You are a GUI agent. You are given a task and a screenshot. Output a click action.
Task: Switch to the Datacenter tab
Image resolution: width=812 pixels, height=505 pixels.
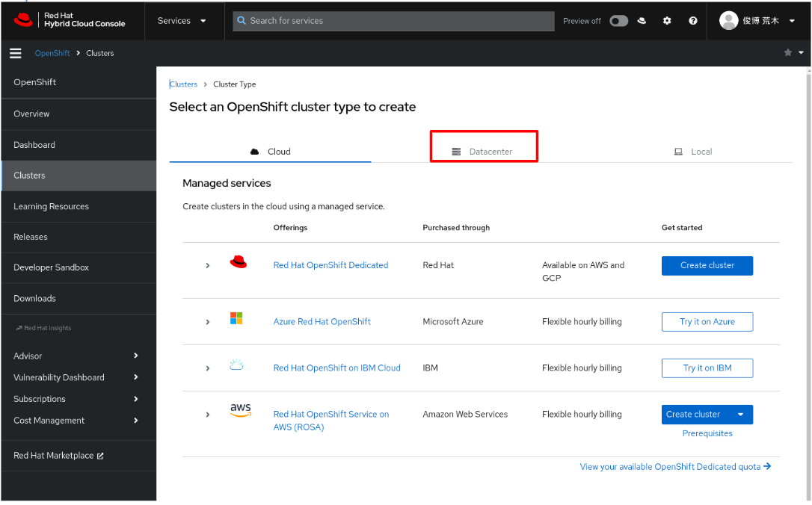[x=484, y=150]
